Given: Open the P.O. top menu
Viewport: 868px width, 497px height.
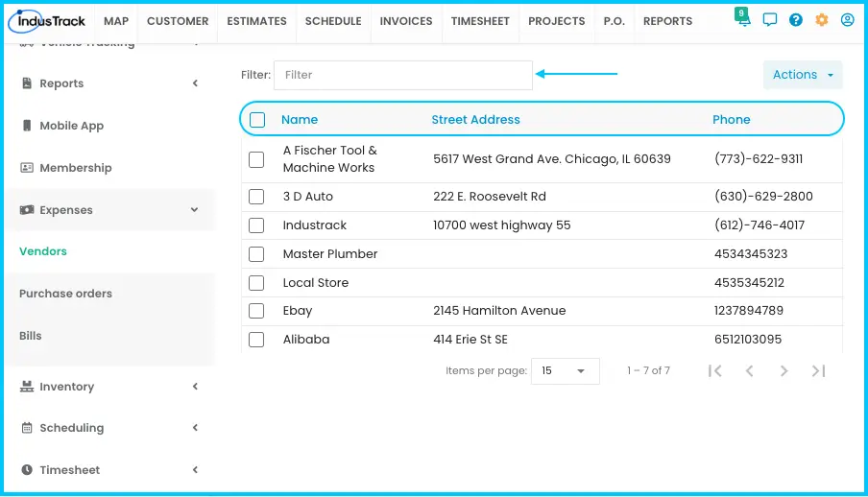Looking at the screenshot, I should click(x=614, y=21).
